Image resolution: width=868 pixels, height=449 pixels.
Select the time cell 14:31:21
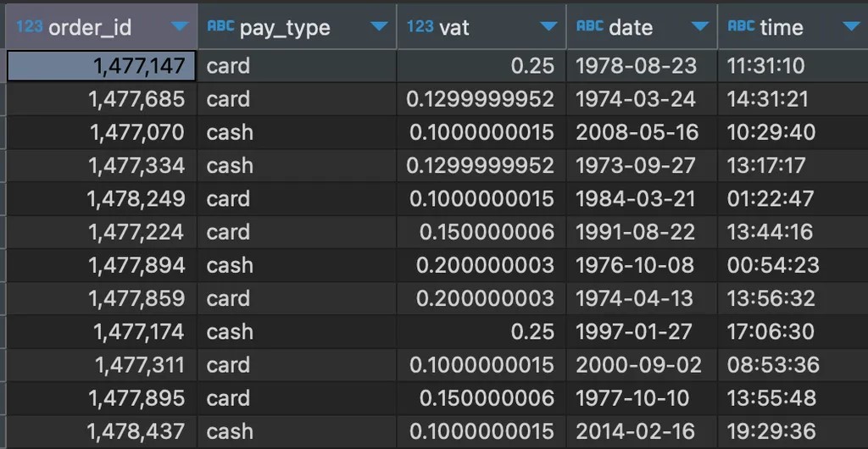(793, 99)
